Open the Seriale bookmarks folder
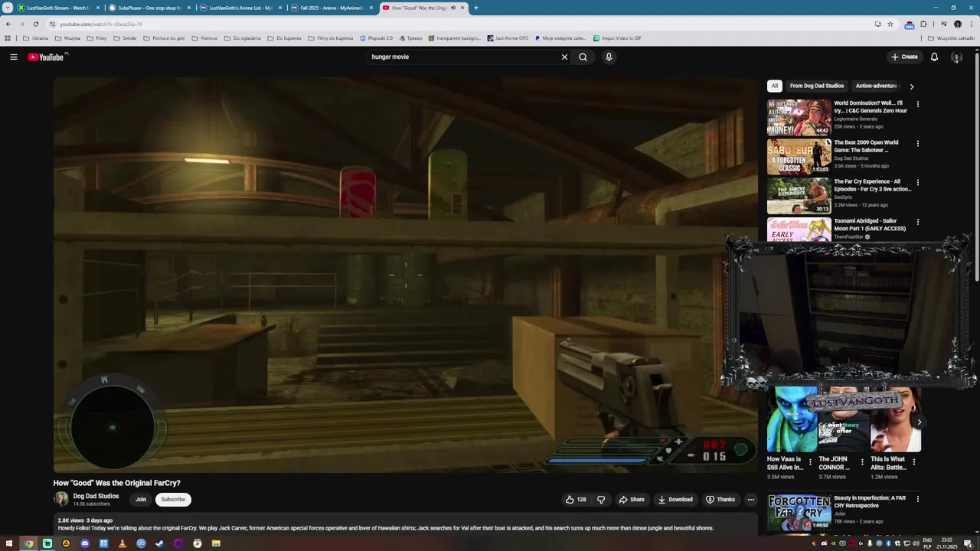980x551 pixels. (x=125, y=38)
